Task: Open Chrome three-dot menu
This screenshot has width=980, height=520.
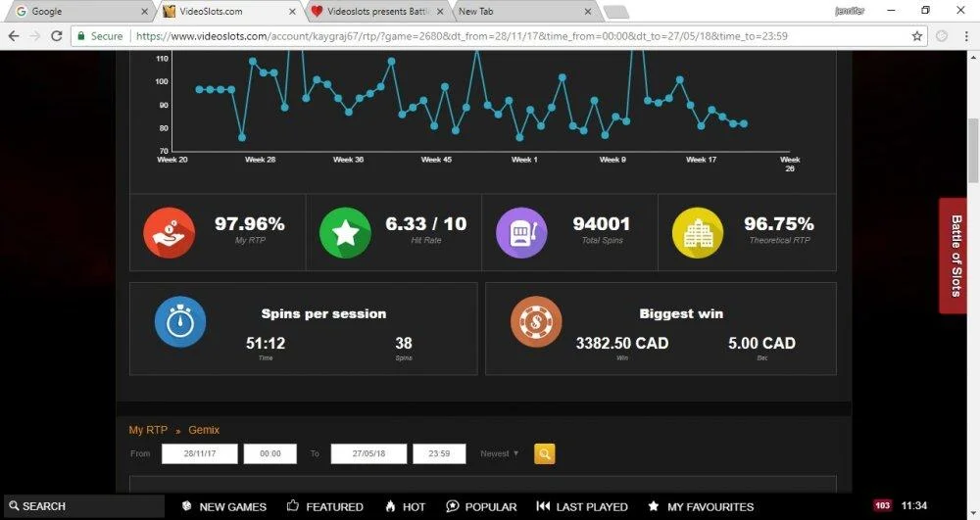Action: click(966, 36)
